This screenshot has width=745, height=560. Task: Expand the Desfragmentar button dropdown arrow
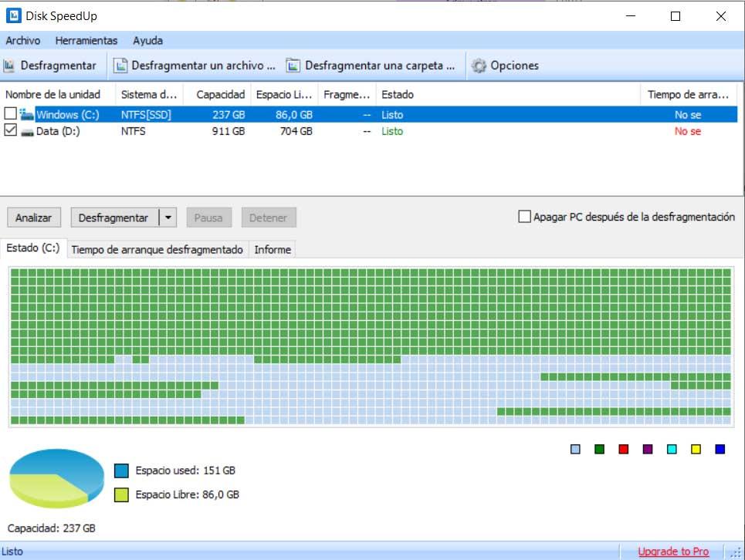168,218
